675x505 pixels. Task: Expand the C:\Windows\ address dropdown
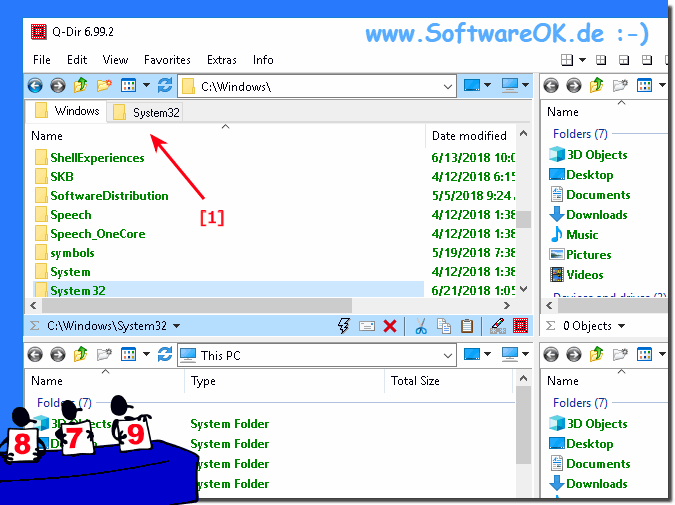click(x=448, y=87)
